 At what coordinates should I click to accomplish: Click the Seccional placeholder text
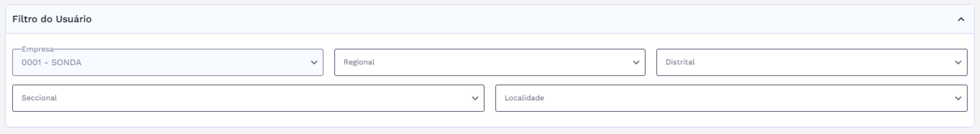39,98
